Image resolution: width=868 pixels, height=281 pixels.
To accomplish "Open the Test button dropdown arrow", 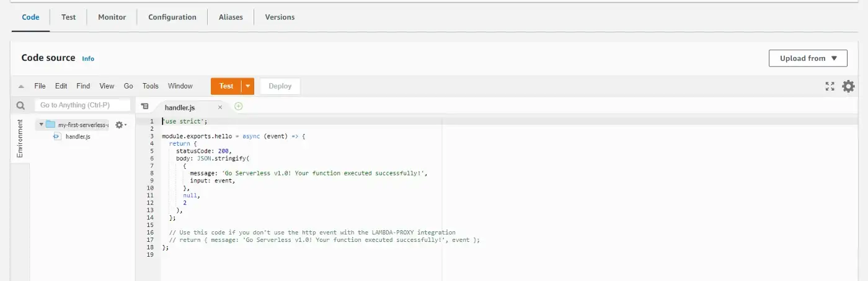I will [x=248, y=86].
